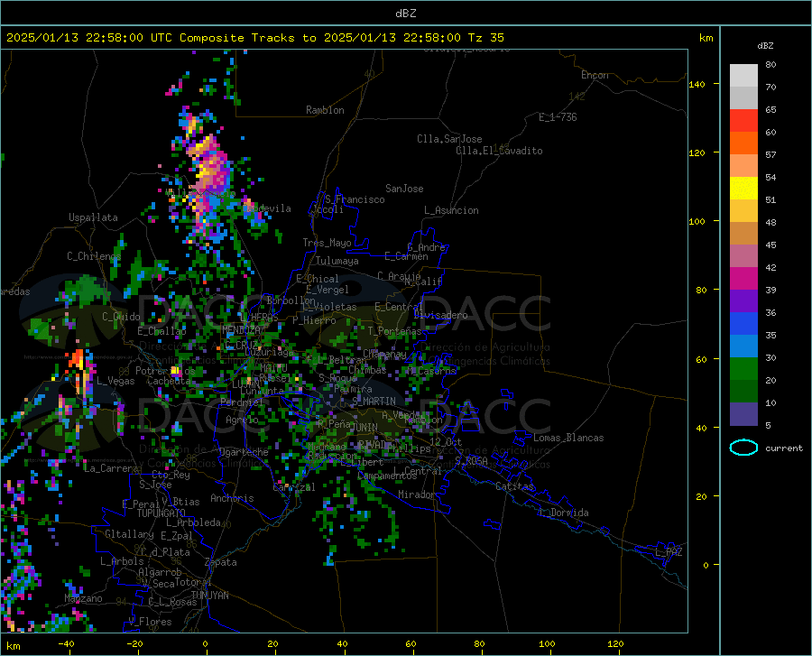Click the yellow 51-54 dBZ legend swatch
812x656 pixels.
743,189
